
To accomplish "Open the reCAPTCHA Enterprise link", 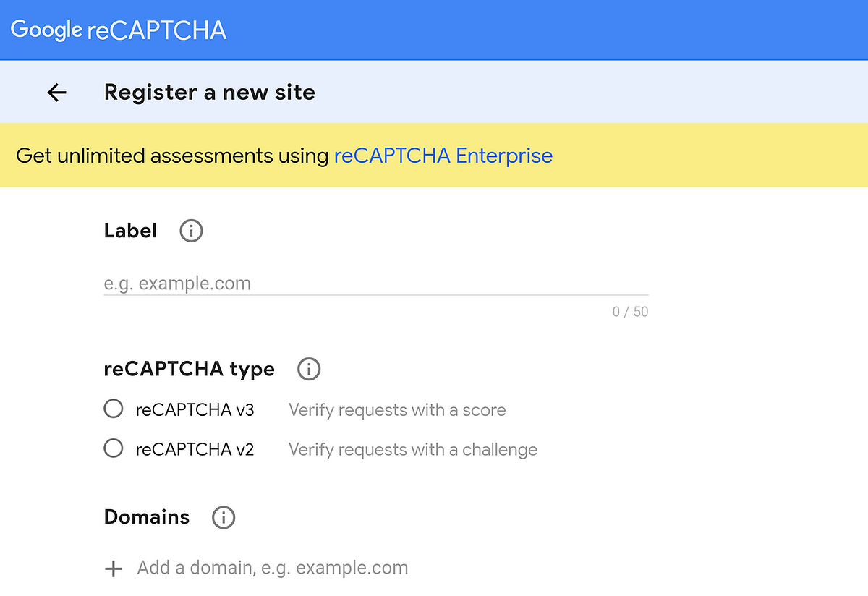I will tap(443, 155).
